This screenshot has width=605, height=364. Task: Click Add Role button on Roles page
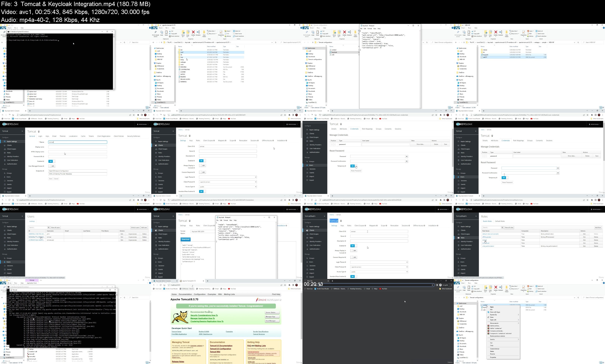point(598,228)
